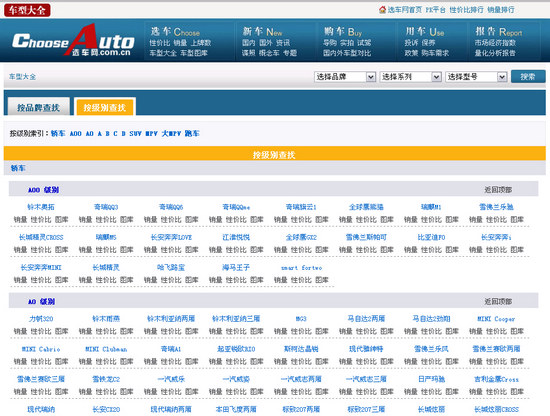Click 上牌数 under the Choose menu
Viewport: 550px width, 416px height.
click(201, 43)
